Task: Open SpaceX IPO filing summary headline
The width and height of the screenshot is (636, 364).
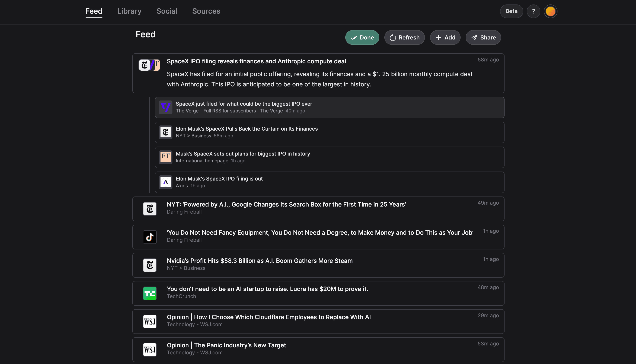Action: (x=256, y=61)
